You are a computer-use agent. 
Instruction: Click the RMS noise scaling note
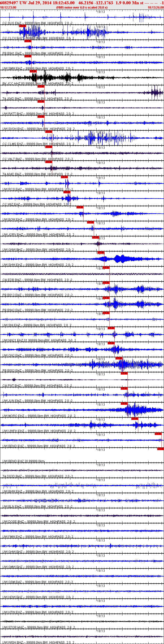click(82, 8)
